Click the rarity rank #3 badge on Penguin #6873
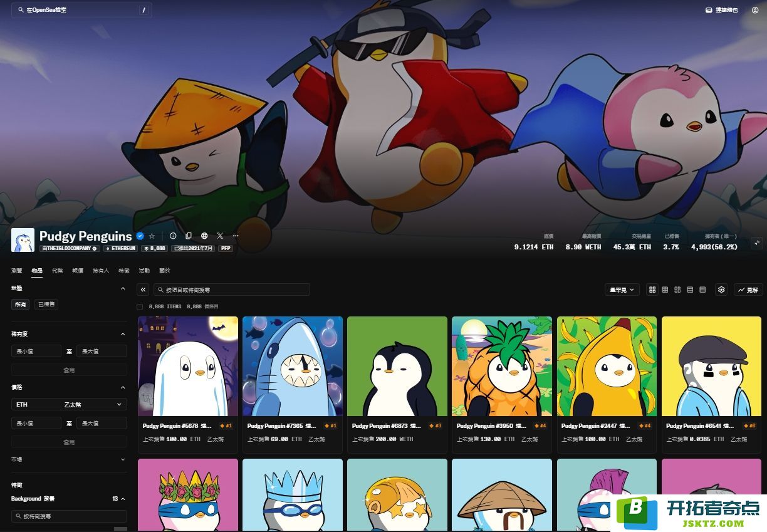Screen dimensions: 767x532 436,425
